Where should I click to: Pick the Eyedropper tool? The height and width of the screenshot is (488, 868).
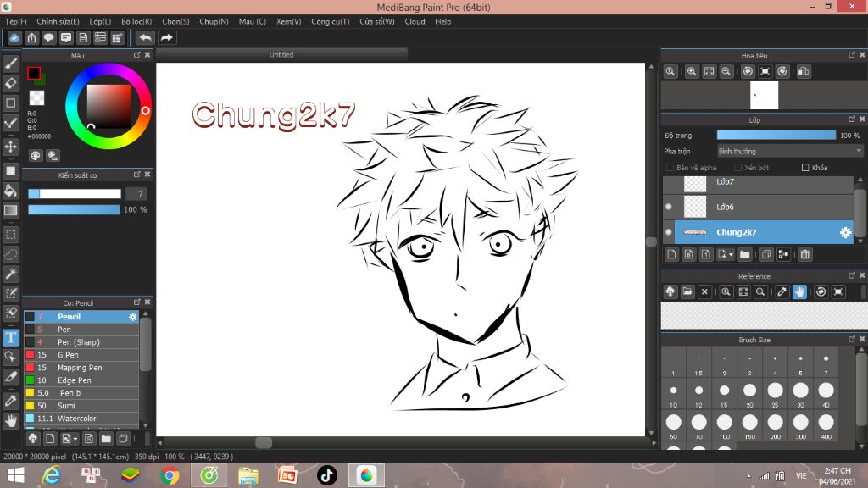[11, 400]
